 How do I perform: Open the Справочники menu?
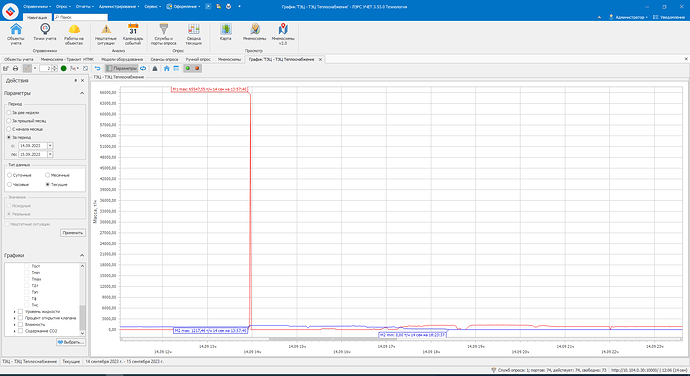(x=37, y=7)
